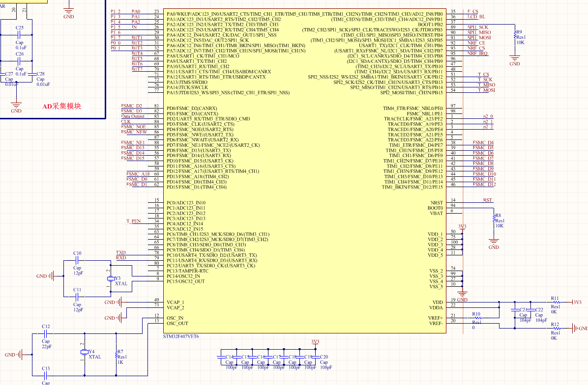Select the SPI1_SCK net label

point(478,27)
